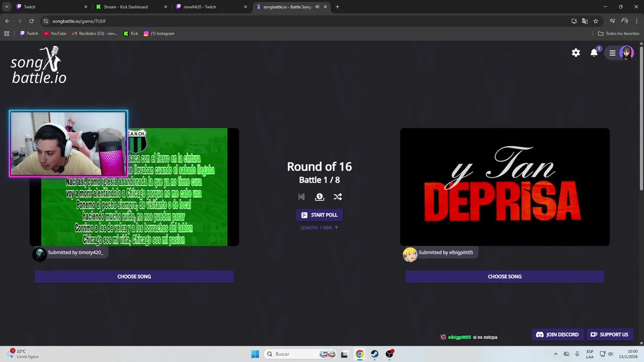
Task: Open the Twitch bookmark
Action: 29,34
